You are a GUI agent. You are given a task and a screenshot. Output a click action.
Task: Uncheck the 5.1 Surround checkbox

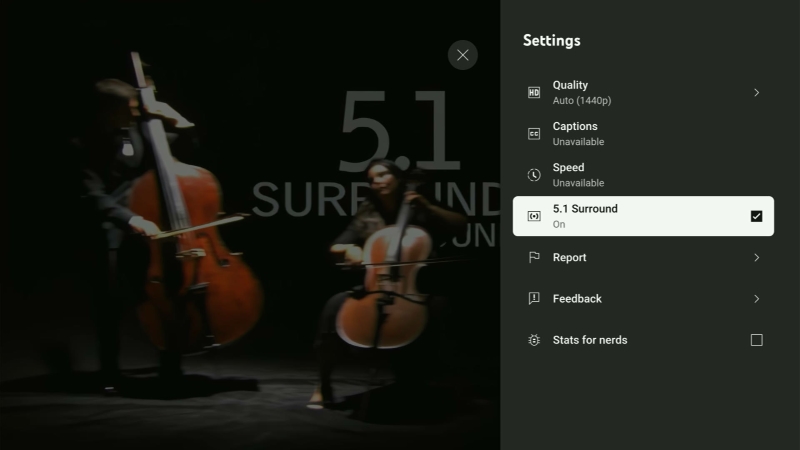click(757, 216)
